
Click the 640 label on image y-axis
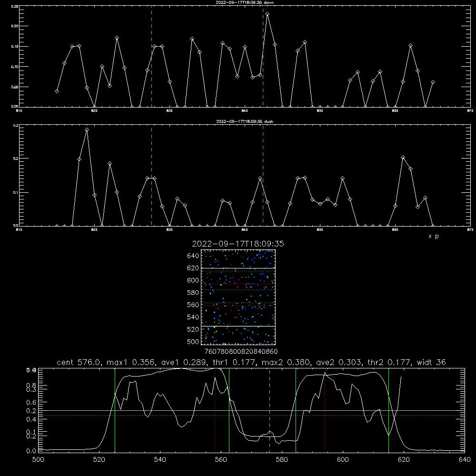(193, 256)
